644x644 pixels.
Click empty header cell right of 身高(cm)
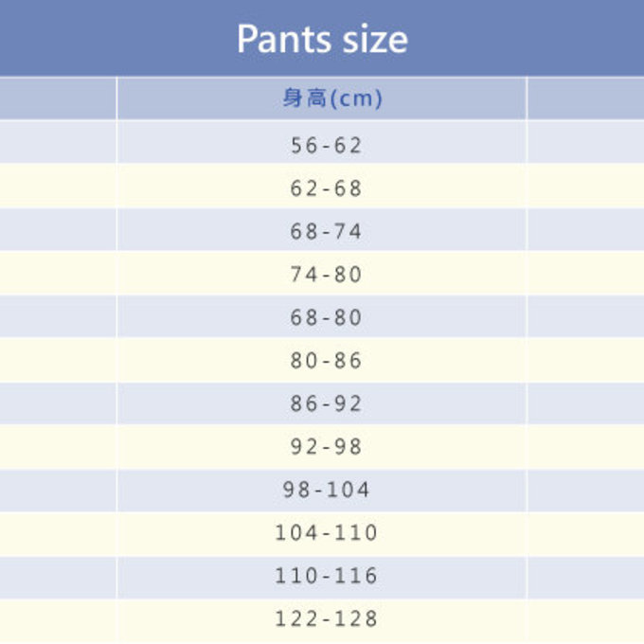click(x=585, y=98)
